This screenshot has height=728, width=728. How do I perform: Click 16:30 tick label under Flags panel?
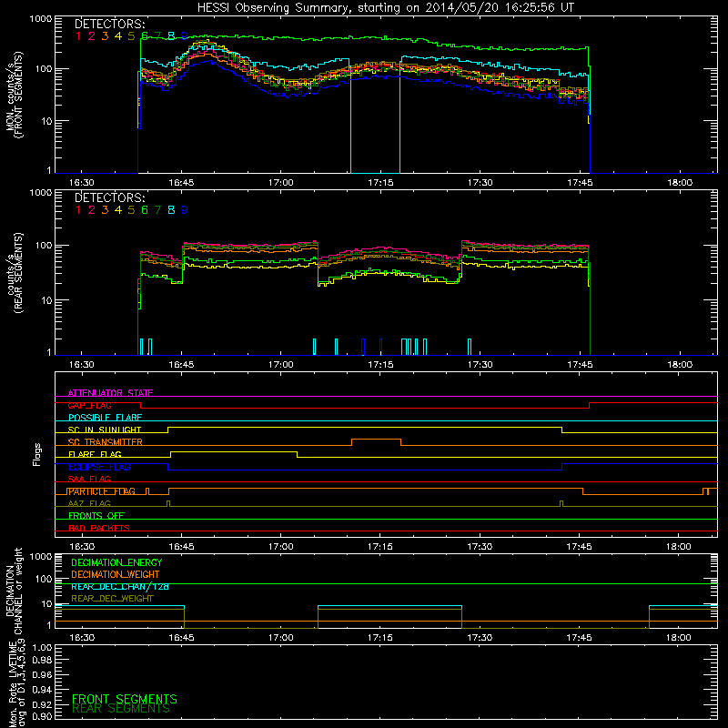(82, 547)
